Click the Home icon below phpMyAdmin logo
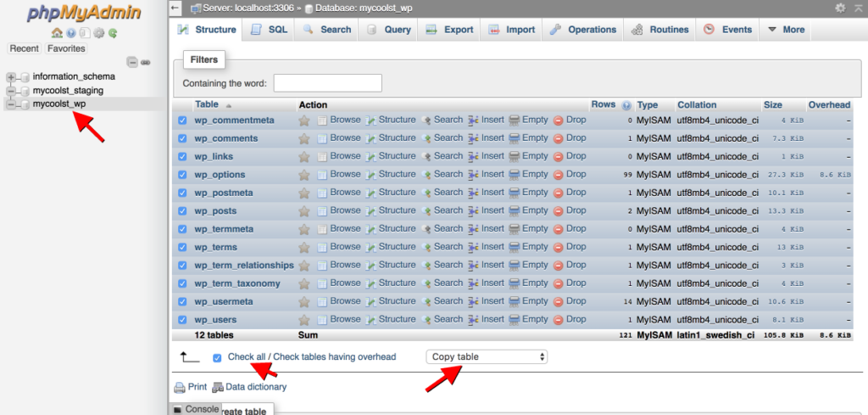The width and height of the screenshot is (868, 415). click(x=57, y=33)
